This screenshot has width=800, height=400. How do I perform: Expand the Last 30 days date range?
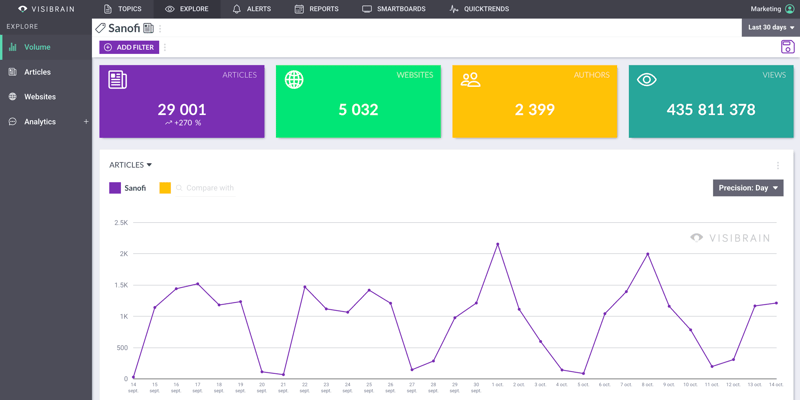coord(769,28)
